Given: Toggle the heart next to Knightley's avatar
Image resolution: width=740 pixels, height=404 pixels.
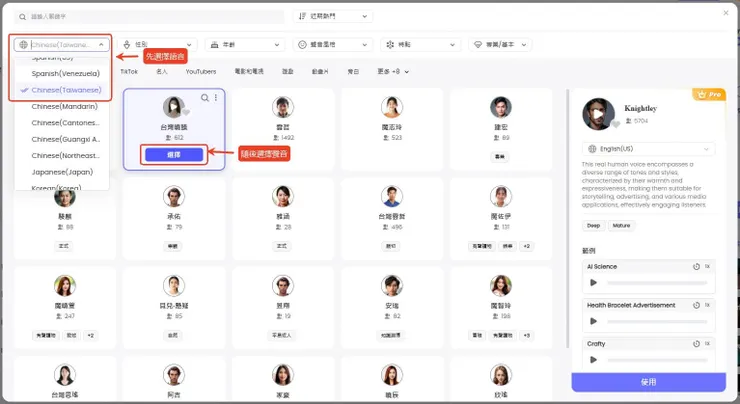Looking at the screenshot, I should 615,124.
